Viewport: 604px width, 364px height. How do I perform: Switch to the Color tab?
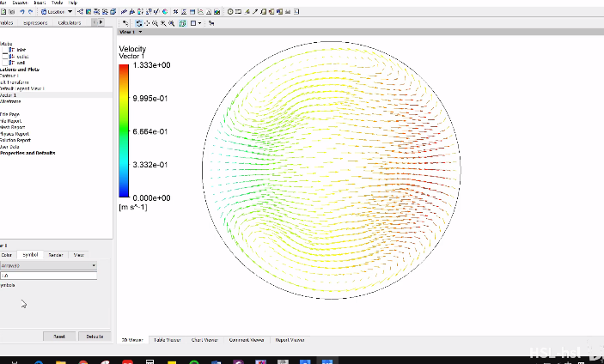7,255
